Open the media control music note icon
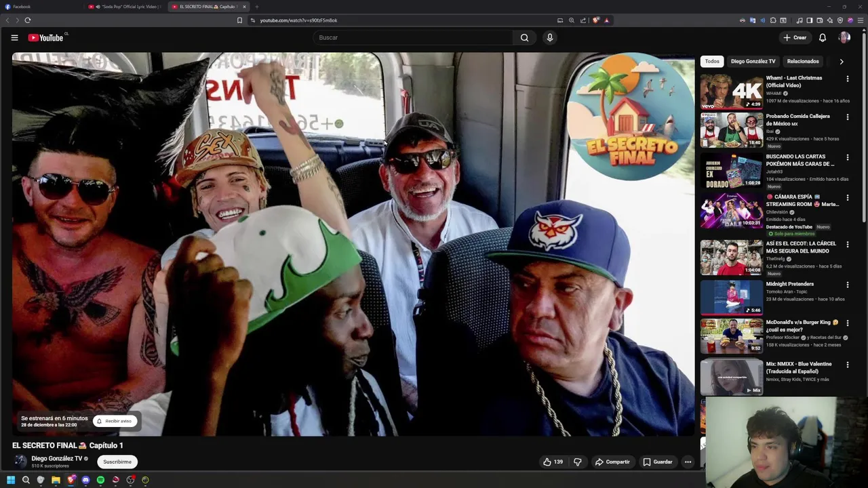The image size is (868, 488). 800,20
